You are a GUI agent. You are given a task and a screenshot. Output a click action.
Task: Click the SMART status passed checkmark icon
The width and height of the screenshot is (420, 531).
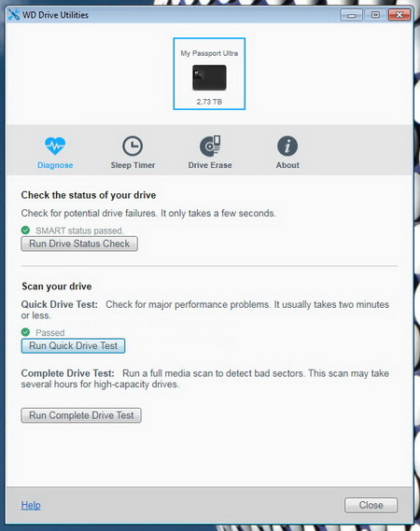coord(25,231)
